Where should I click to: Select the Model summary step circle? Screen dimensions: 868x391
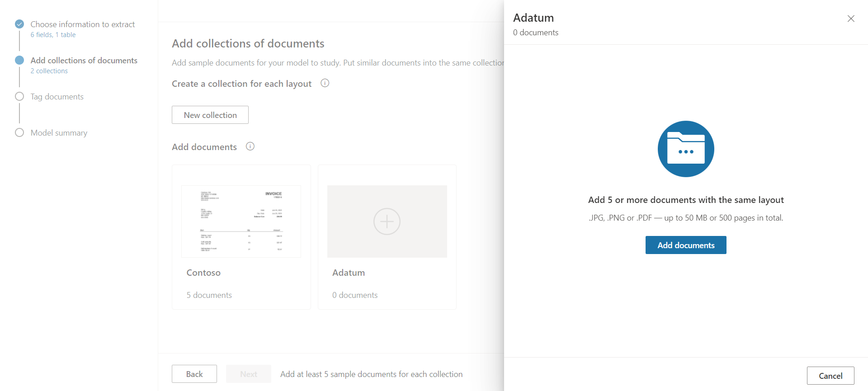click(x=19, y=132)
